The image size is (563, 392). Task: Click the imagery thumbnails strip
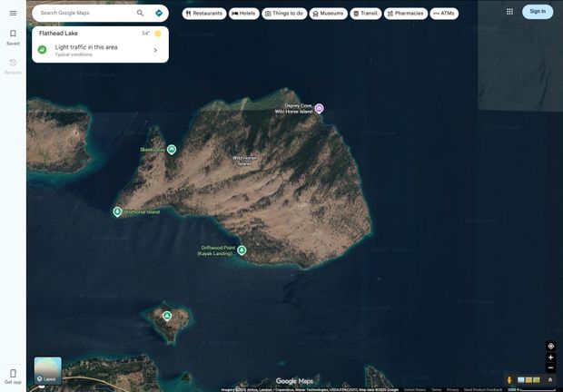pos(528,380)
